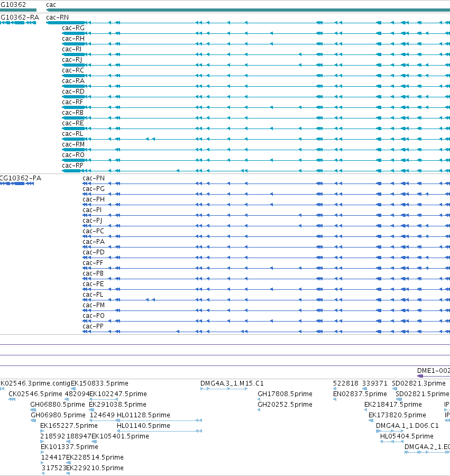Viewport: 450px width, 476px height.
Task: Select the cac-PJ protein label
Action: click(x=92, y=221)
